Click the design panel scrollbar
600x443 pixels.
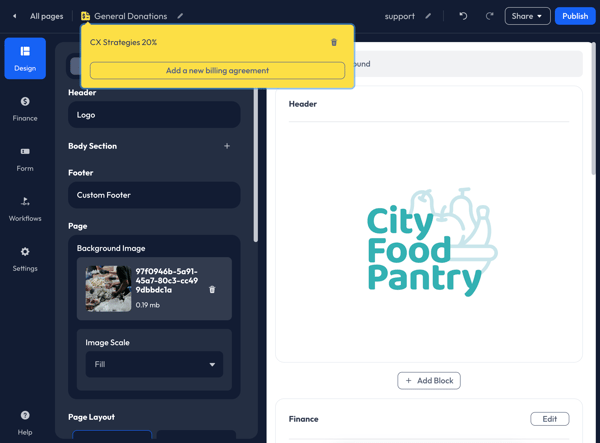coord(256,164)
